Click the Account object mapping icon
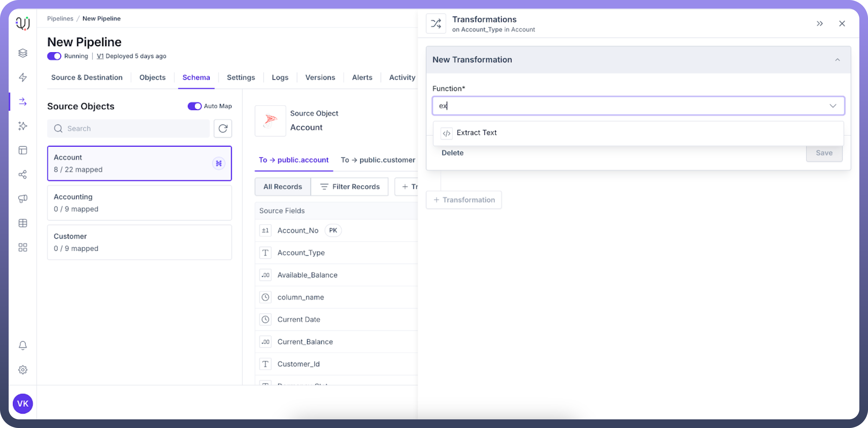Viewport: 868px width, 428px height. [219, 163]
